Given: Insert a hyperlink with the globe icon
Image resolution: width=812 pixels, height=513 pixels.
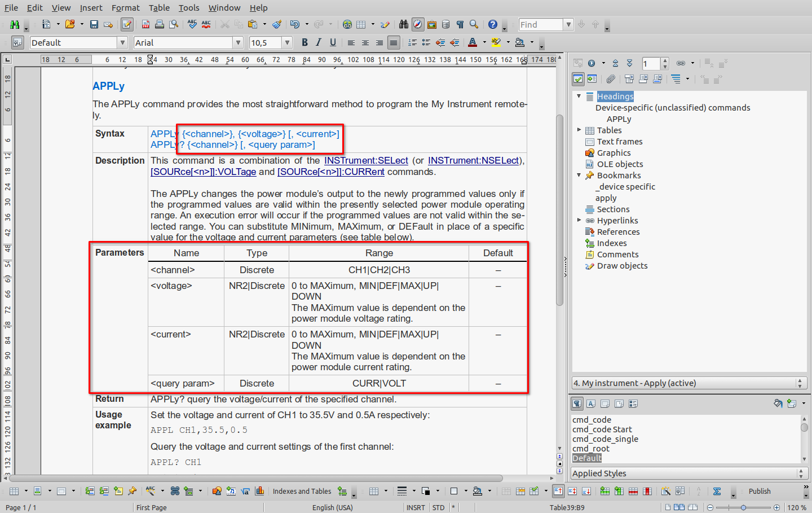Looking at the screenshot, I should [x=347, y=24].
